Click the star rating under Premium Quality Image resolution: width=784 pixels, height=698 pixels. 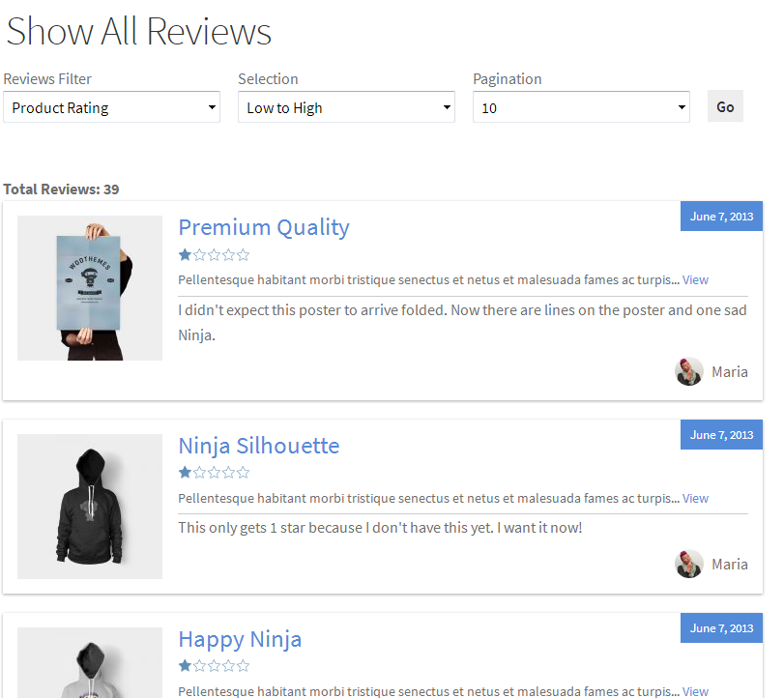click(214, 255)
